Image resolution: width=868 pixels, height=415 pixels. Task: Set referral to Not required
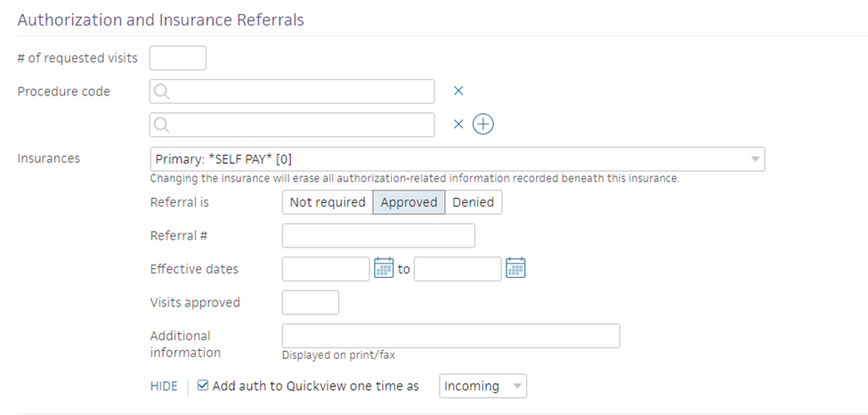pos(327,202)
